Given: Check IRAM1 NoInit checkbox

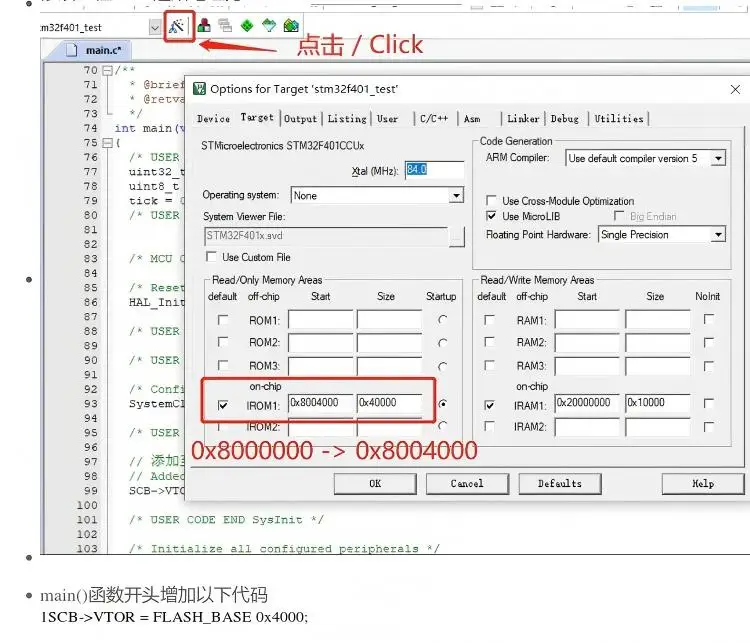Looking at the screenshot, I should click(709, 403).
